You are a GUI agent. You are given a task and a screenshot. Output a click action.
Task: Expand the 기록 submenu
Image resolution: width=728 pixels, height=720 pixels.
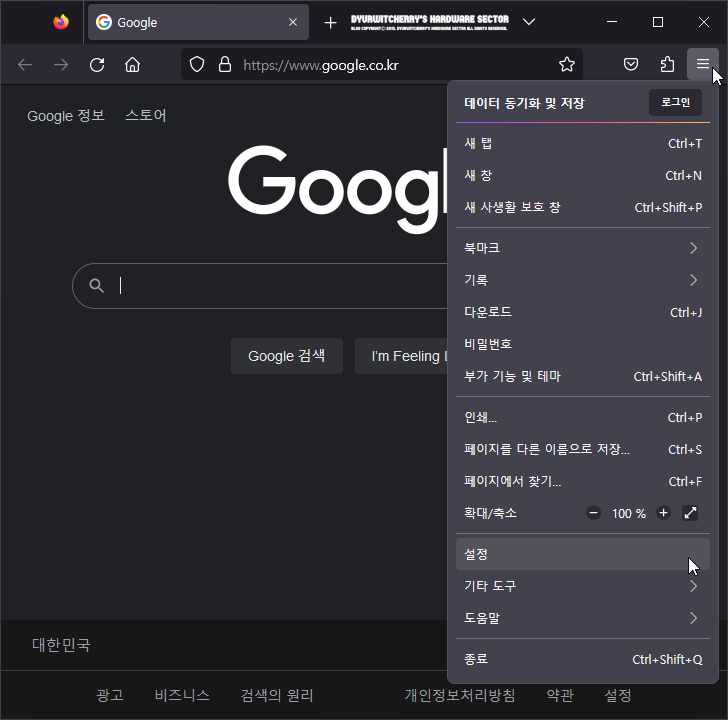pos(583,280)
